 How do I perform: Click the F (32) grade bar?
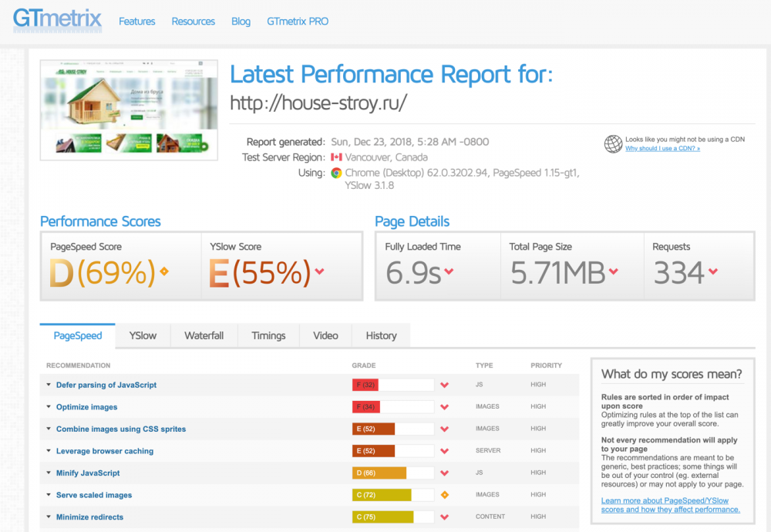coord(393,385)
